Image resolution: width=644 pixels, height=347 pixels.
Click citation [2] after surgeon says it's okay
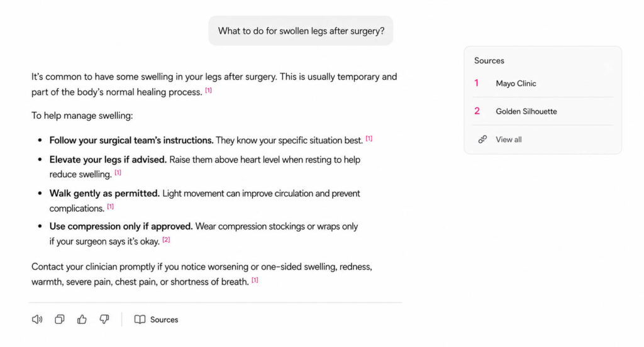pyautogui.click(x=166, y=240)
